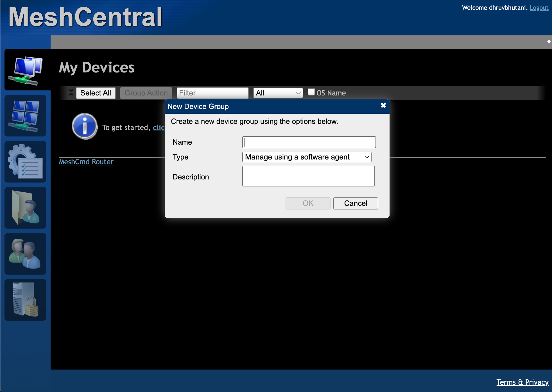The width and height of the screenshot is (552, 392).
Task: Click the diamond icon in gray bar
Action: (549, 42)
